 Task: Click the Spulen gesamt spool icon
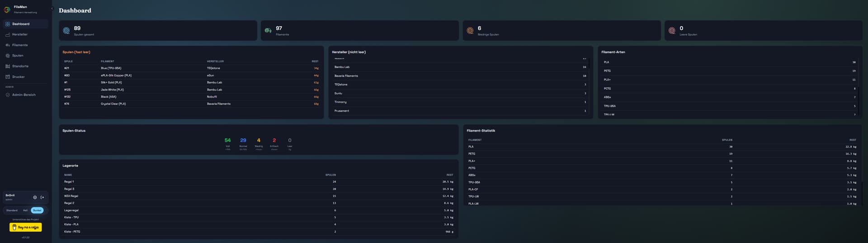66,31
